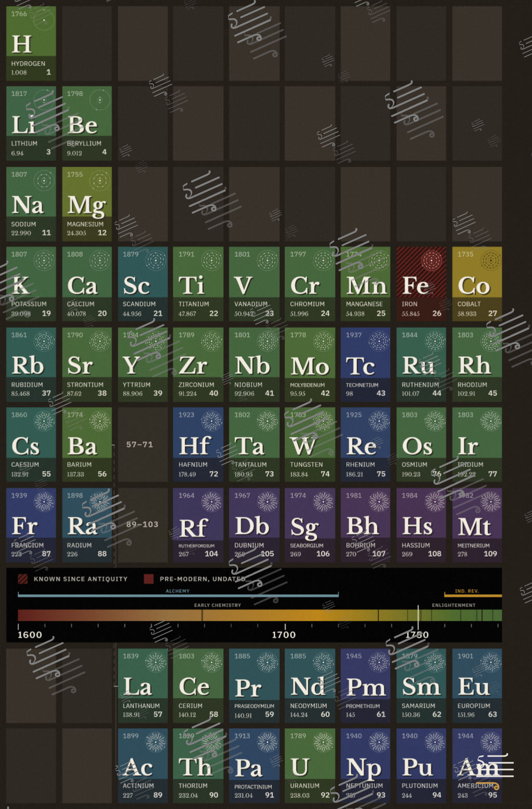Click the Praseodymium (Pr) tile
The width and height of the screenshot is (532, 809).
pos(254,686)
